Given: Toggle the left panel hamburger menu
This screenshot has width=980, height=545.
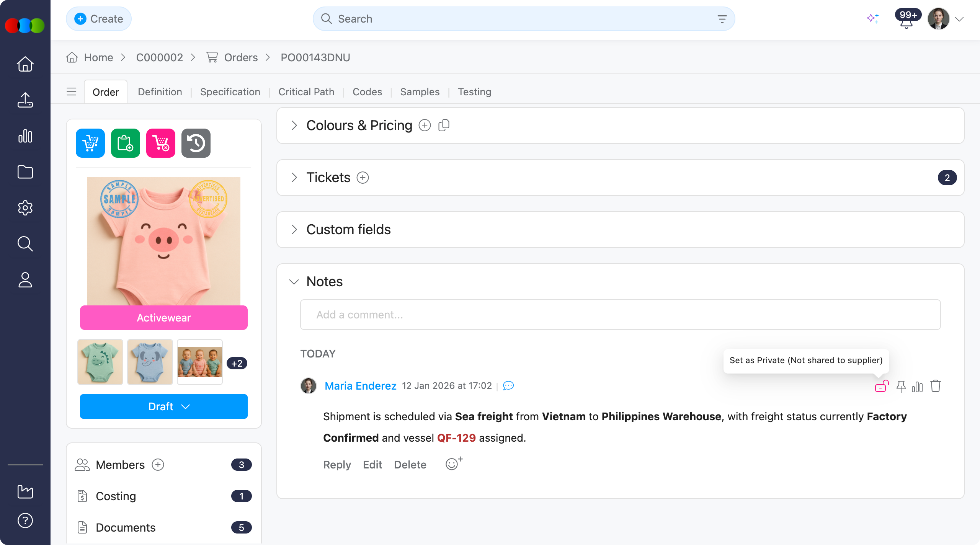Looking at the screenshot, I should (72, 92).
